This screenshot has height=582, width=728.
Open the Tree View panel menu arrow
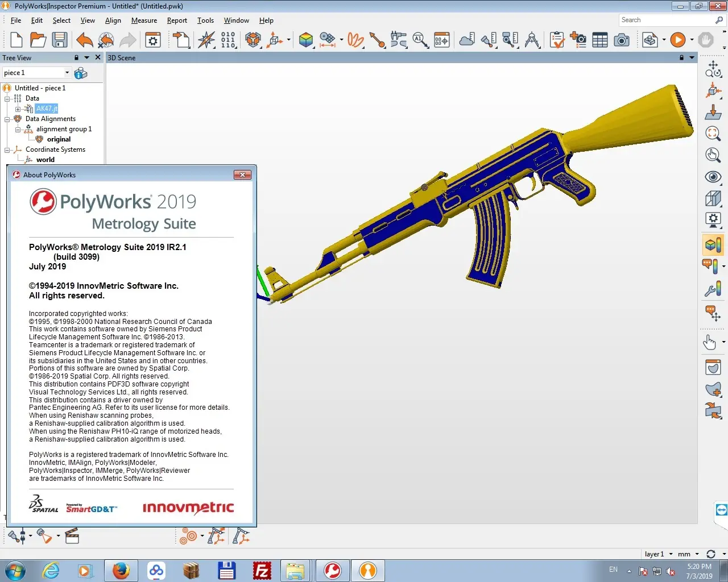tap(86, 57)
